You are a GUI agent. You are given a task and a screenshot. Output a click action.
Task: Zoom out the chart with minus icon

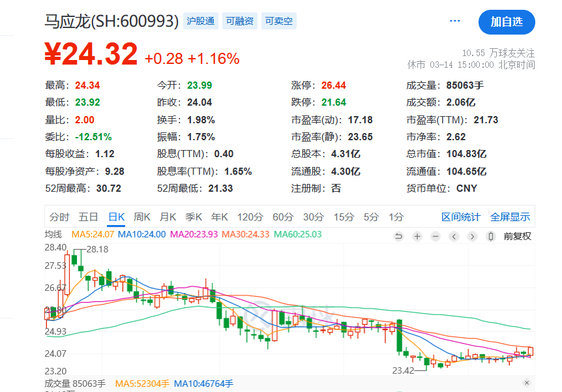pyautogui.click(x=436, y=236)
